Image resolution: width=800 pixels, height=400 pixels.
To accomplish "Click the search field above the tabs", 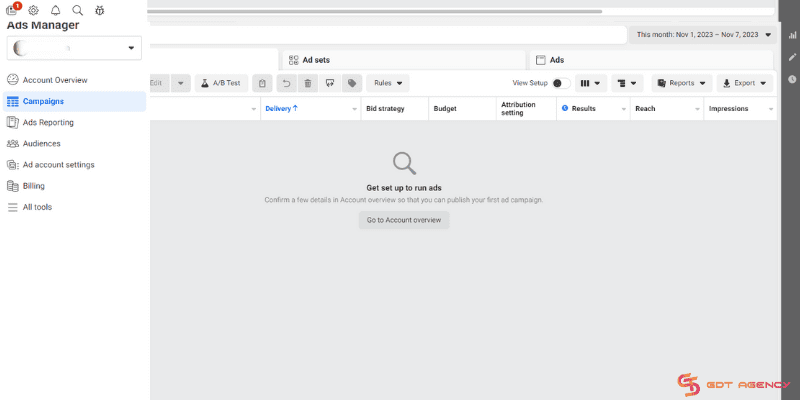I will pyautogui.click(x=387, y=35).
